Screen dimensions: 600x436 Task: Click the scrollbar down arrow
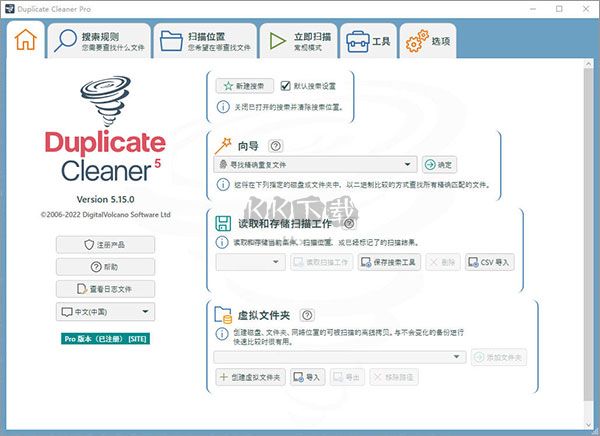(589, 425)
